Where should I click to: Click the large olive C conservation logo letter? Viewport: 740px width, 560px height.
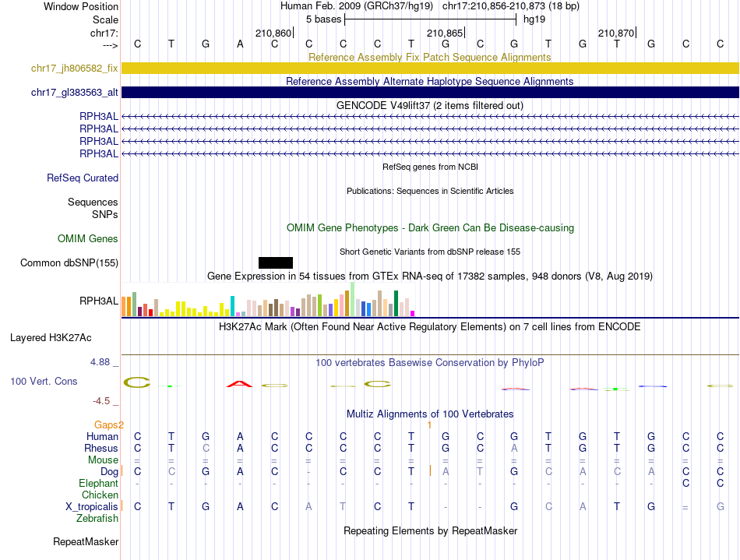137,382
